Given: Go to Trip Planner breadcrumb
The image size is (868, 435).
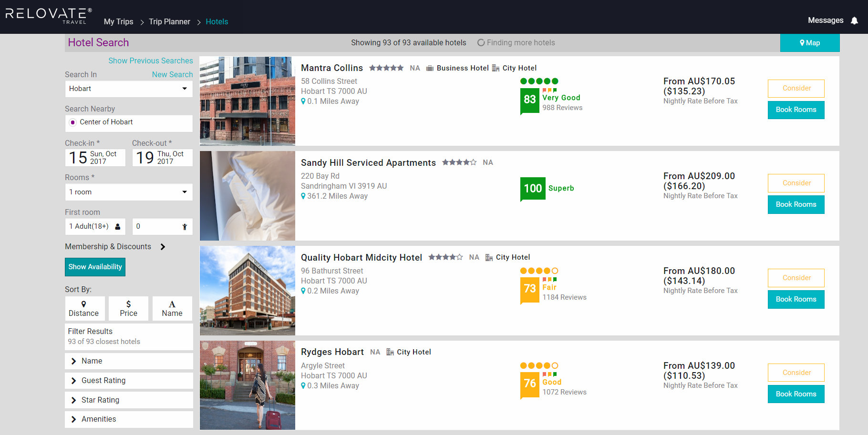Looking at the screenshot, I should pyautogui.click(x=169, y=22).
